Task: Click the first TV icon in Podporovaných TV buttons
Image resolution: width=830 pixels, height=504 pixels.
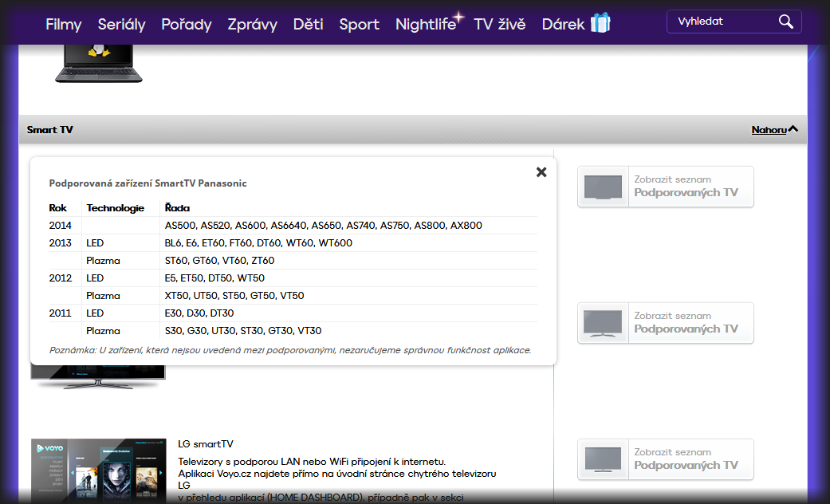Action: pyautogui.click(x=603, y=187)
